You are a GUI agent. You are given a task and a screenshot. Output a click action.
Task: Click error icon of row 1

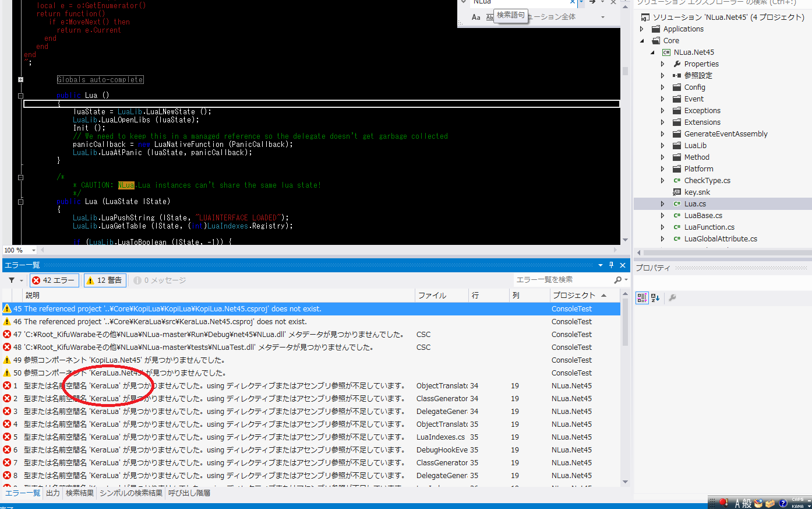pyautogui.click(x=7, y=386)
